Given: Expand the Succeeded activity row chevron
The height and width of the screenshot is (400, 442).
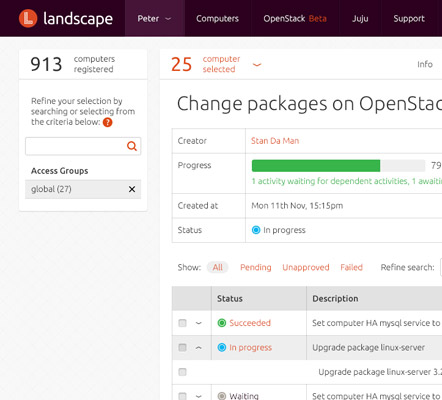Looking at the screenshot, I should [x=199, y=323].
